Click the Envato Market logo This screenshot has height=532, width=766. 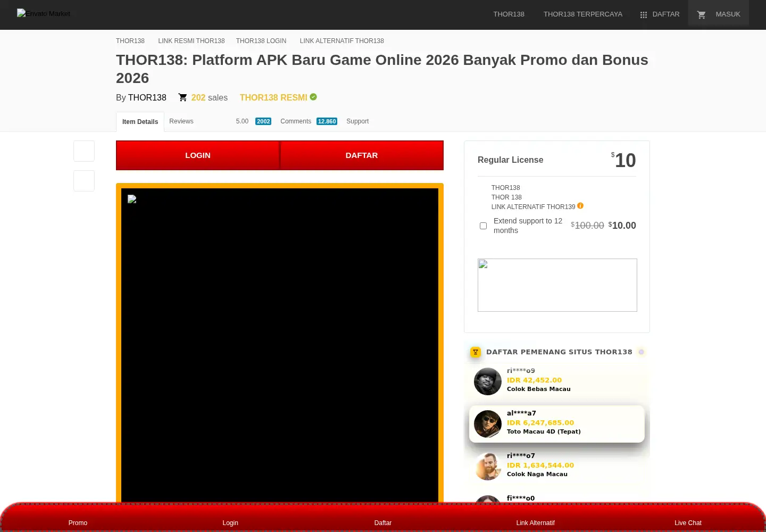point(44,13)
